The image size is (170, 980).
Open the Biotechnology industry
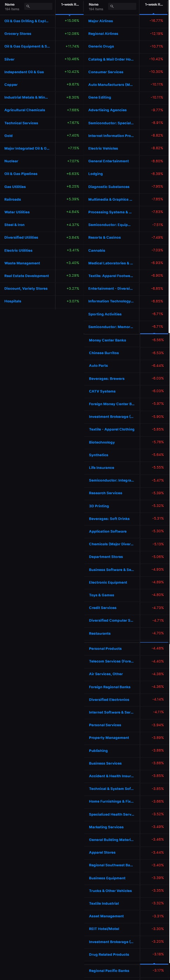coord(102,442)
